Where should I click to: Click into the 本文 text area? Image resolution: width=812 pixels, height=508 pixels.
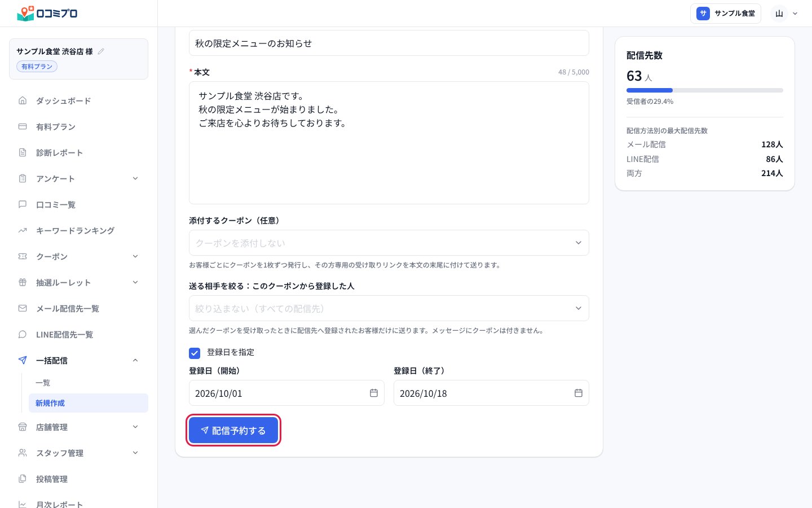[389, 143]
